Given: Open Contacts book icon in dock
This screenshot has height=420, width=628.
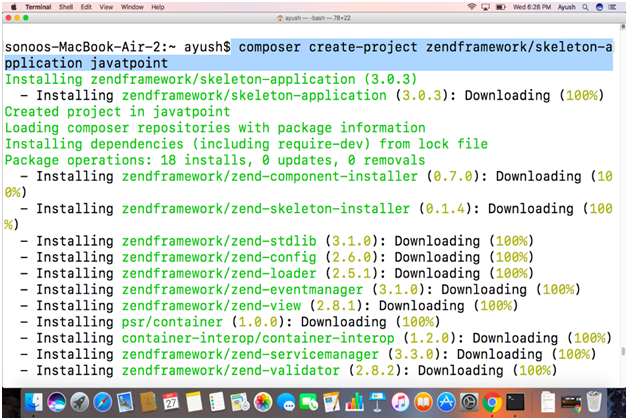Looking at the screenshot, I should (x=148, y=402).
